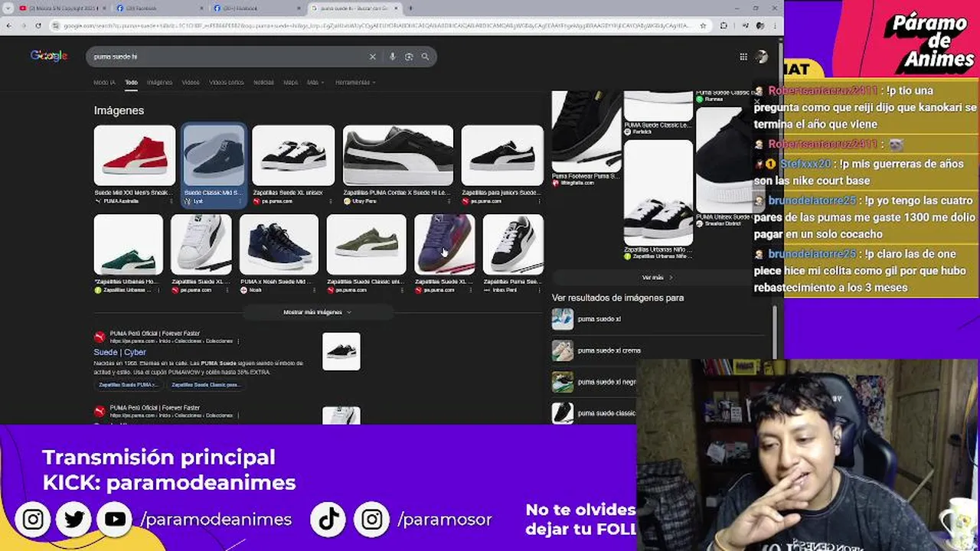Switch to Modo IA tab

(104, 82)
